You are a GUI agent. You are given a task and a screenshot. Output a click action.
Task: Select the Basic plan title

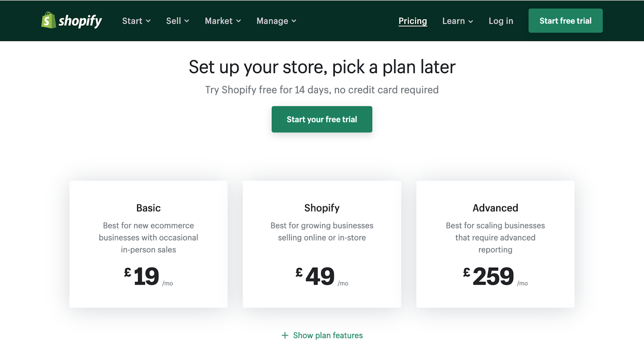(149, 208)
